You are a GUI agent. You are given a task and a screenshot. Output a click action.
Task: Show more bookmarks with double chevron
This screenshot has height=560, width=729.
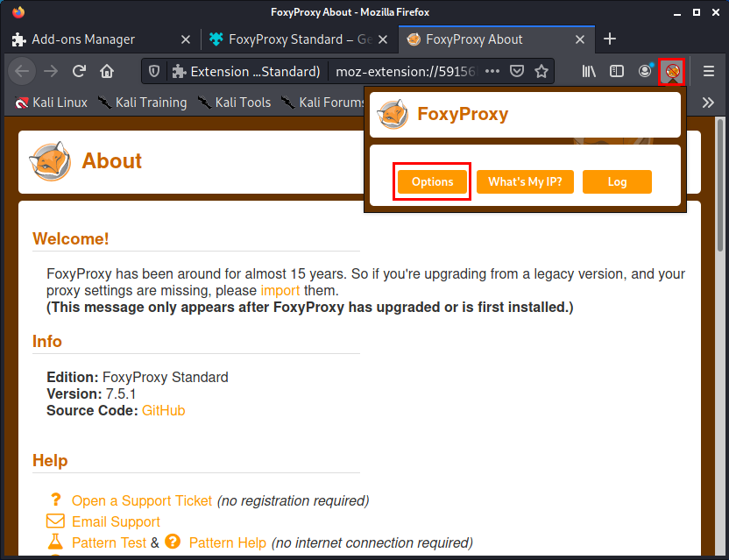tap(708, 103)
